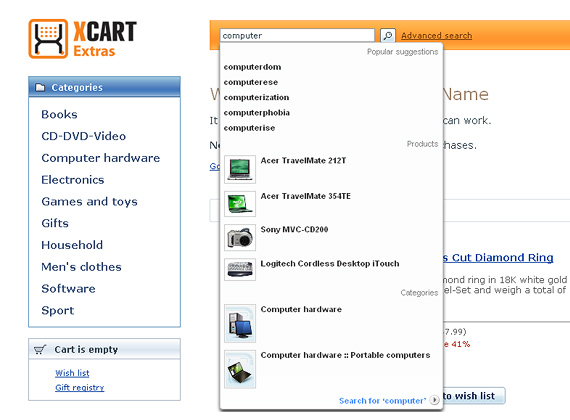Select suggestion computerdom
Image resolution: width=570 pixels, height=420 pixels.
tap(252, 67)
